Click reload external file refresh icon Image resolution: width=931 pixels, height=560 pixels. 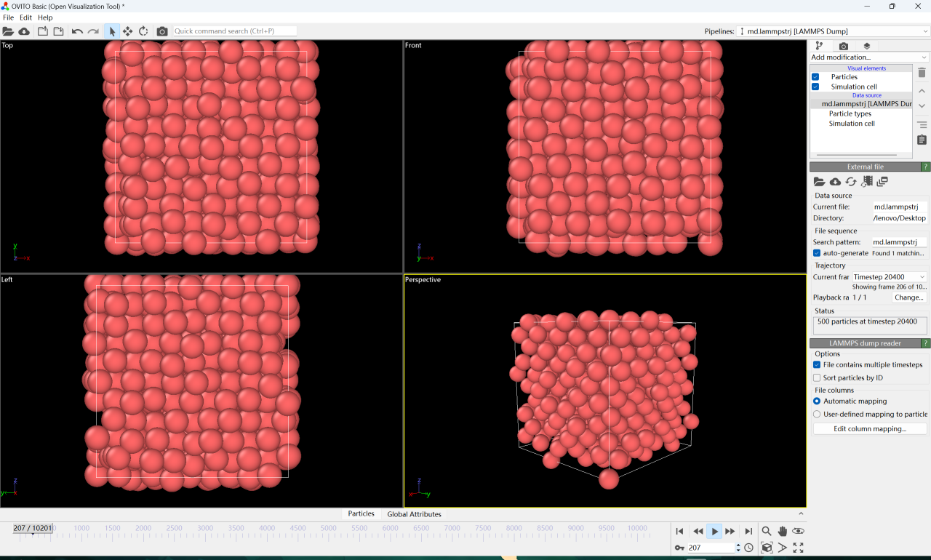click(x=851, y=182)
